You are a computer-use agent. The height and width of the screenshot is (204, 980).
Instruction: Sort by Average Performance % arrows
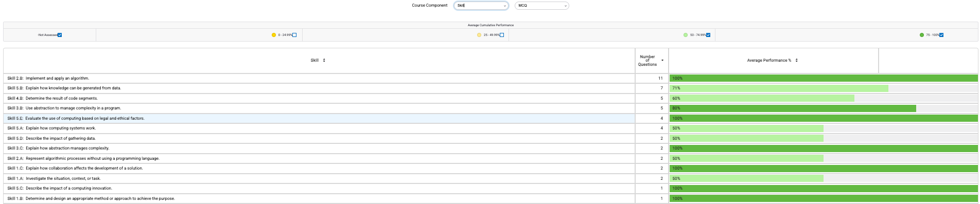pyautogui.click(x=796, y=61)
